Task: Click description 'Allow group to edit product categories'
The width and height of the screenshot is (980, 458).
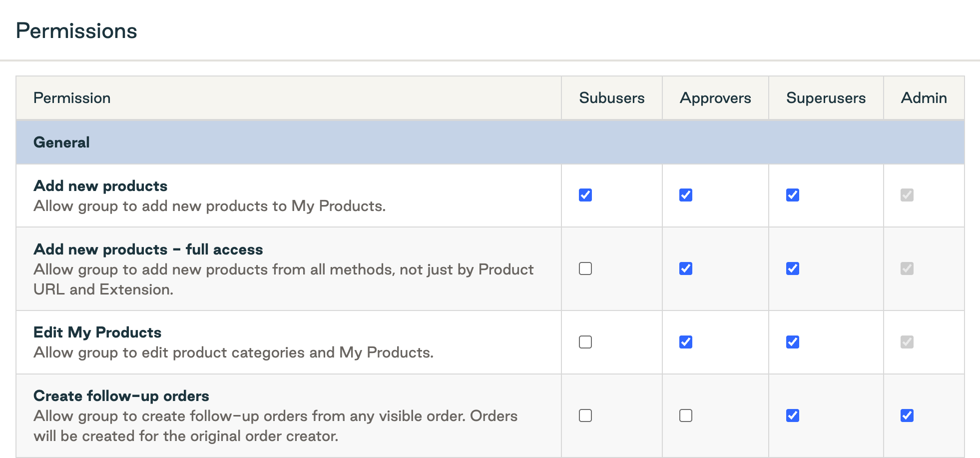Action: 234,352
